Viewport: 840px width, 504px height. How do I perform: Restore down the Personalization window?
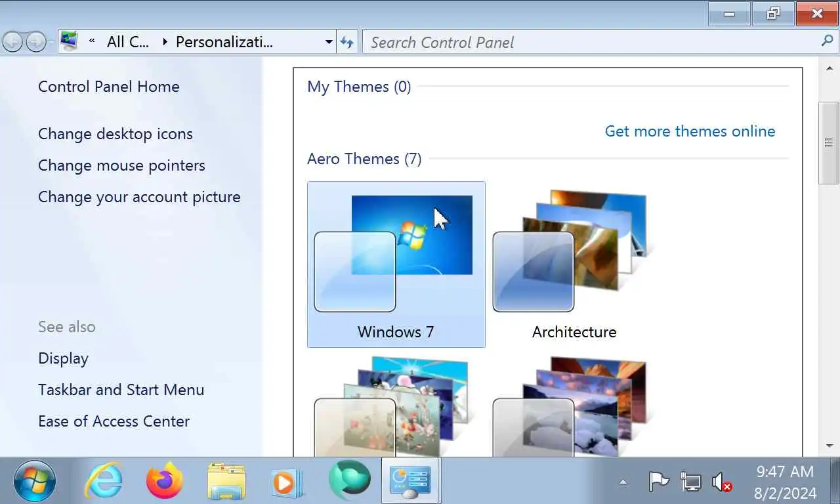point(773,13)
